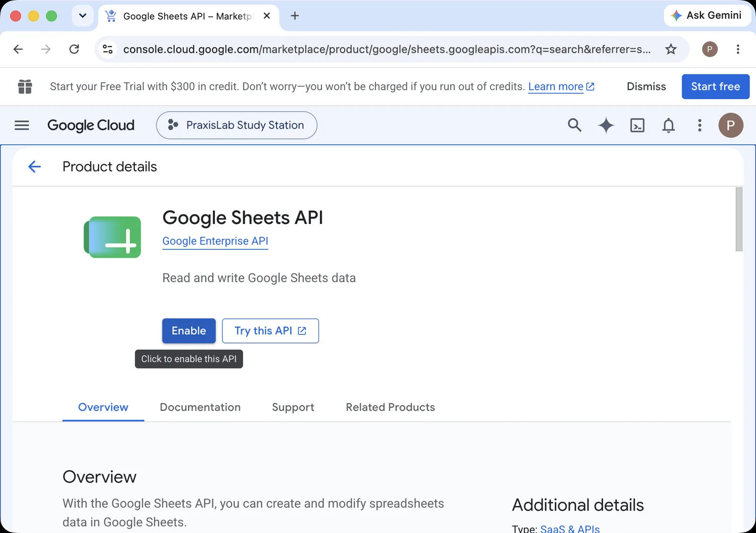Click the page vertical scrollbar thumb
756x533 pixels.
[739, 219]
